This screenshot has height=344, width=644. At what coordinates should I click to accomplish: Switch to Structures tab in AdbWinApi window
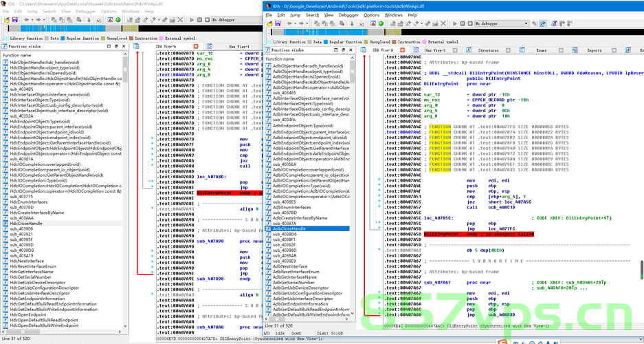point(487,50)
